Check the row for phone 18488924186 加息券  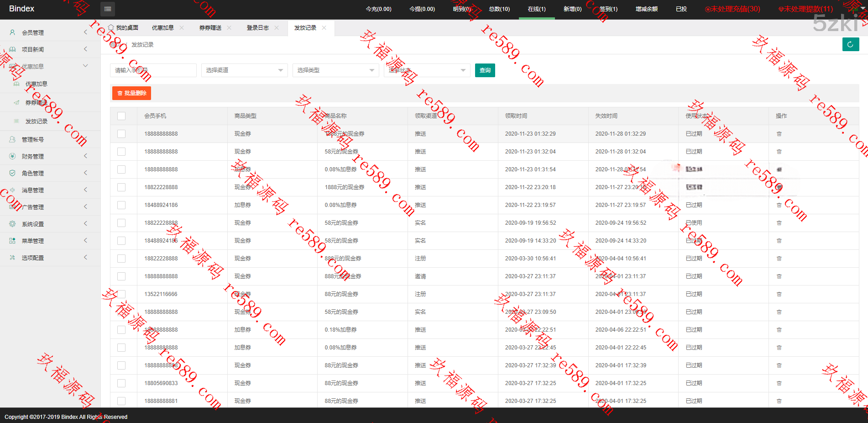click(121, 205)
